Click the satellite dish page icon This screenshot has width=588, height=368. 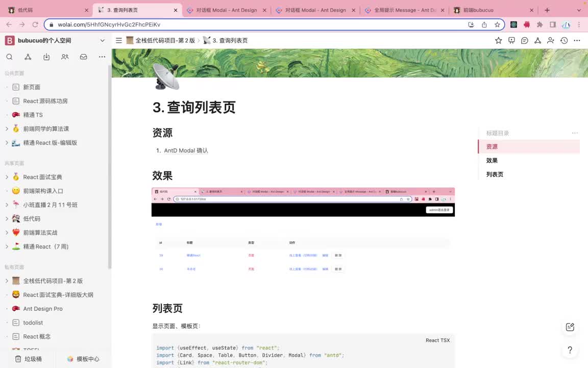pos(166,77)
